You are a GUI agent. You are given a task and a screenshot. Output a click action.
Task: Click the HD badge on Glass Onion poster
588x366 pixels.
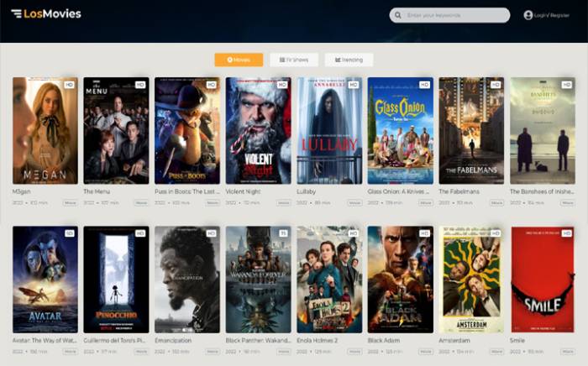click(424, 85)
